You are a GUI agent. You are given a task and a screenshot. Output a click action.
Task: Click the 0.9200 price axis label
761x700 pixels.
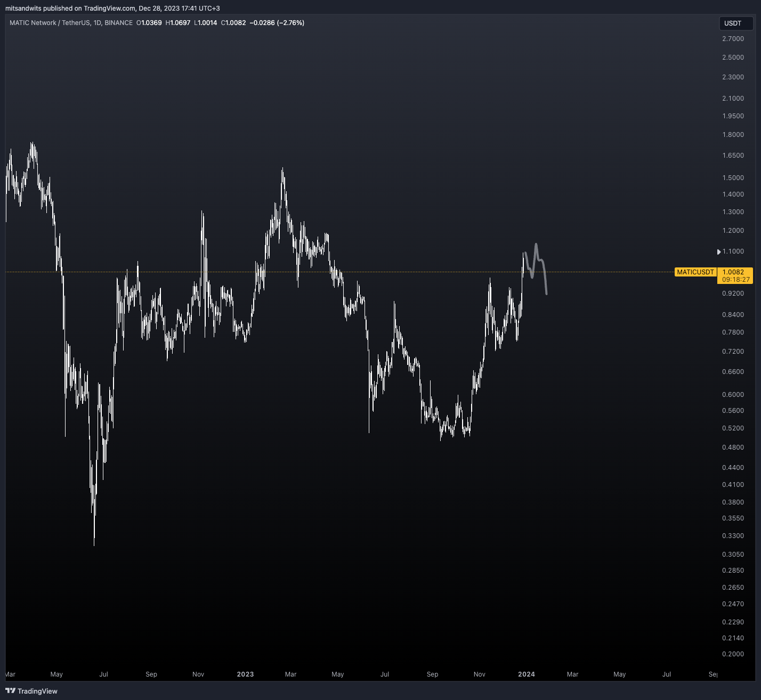[733, 293]
